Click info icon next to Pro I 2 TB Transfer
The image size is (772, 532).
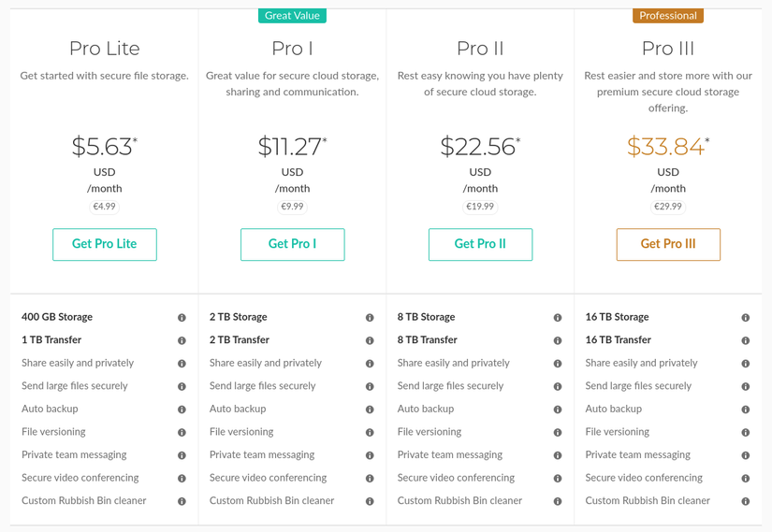click(370, 340)
